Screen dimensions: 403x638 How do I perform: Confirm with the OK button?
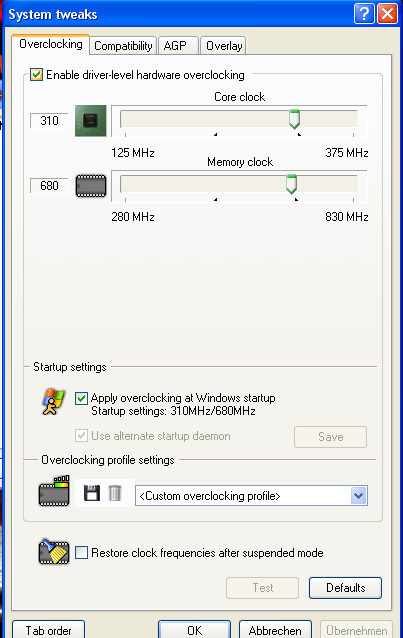[x=194, y=630]
